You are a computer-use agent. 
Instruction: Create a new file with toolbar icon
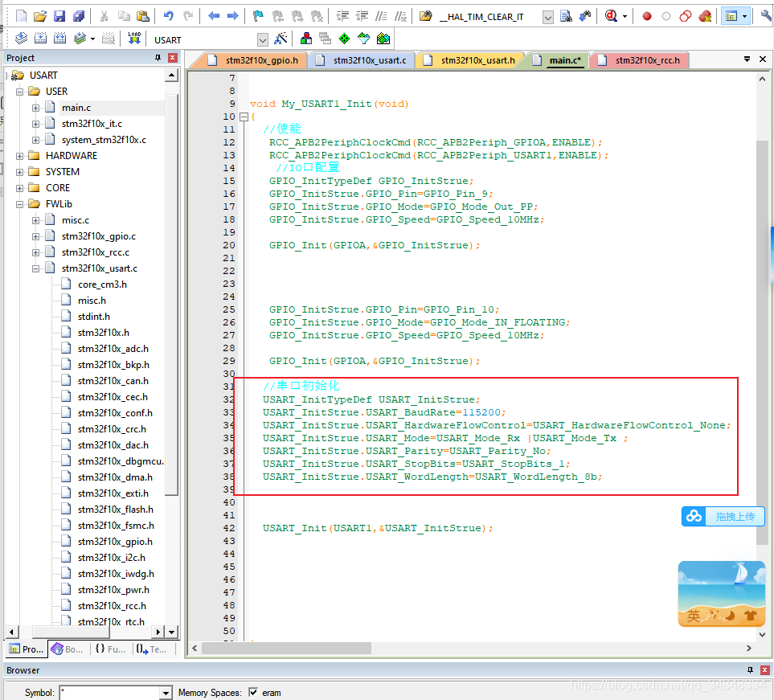coord(21,16)
